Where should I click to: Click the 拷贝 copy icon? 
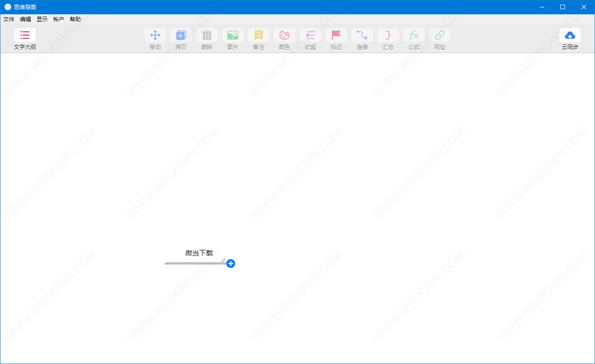tap(181, 36)
